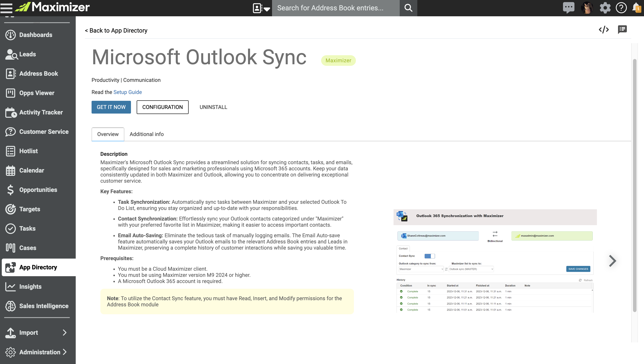This screenshot has height=364, width=644.
Task: Open the settings gear icon
Action: coord(605,8)
